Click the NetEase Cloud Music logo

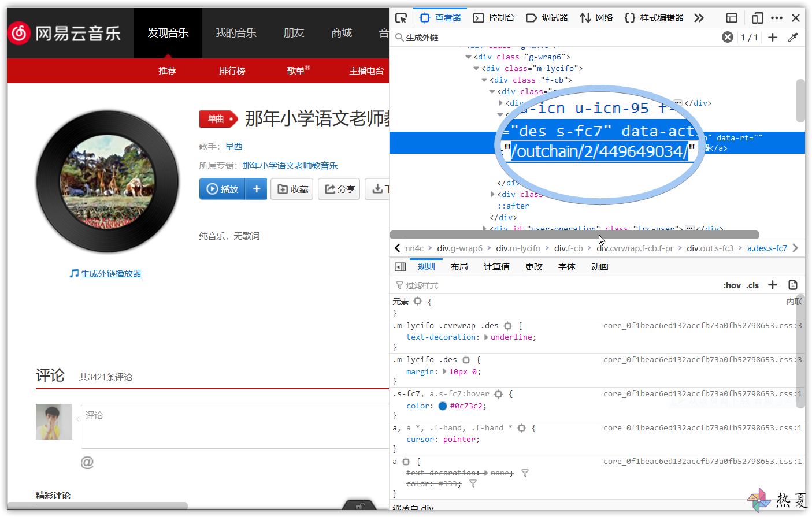point(65,33)
